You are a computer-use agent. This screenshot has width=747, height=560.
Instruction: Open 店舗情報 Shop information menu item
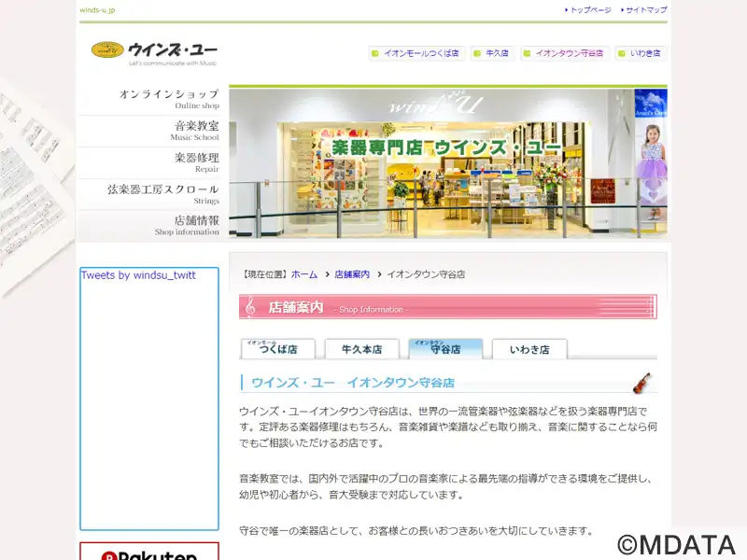(150, 226)
